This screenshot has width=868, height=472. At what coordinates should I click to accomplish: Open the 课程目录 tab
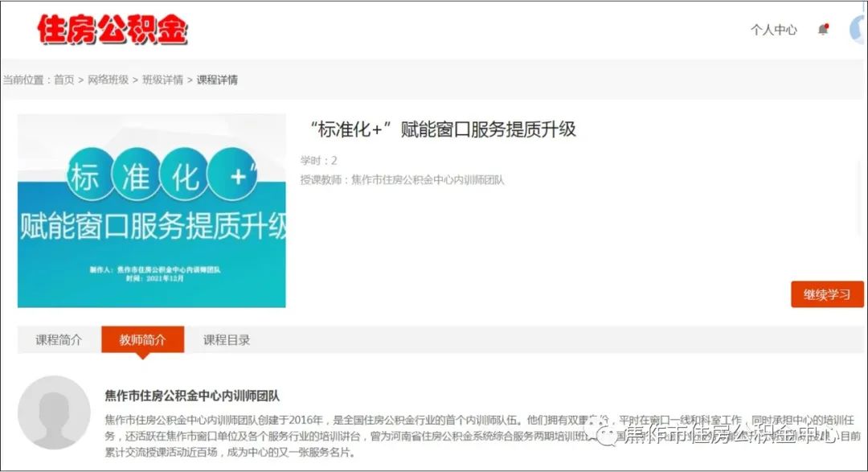click(x=227, y=339)
